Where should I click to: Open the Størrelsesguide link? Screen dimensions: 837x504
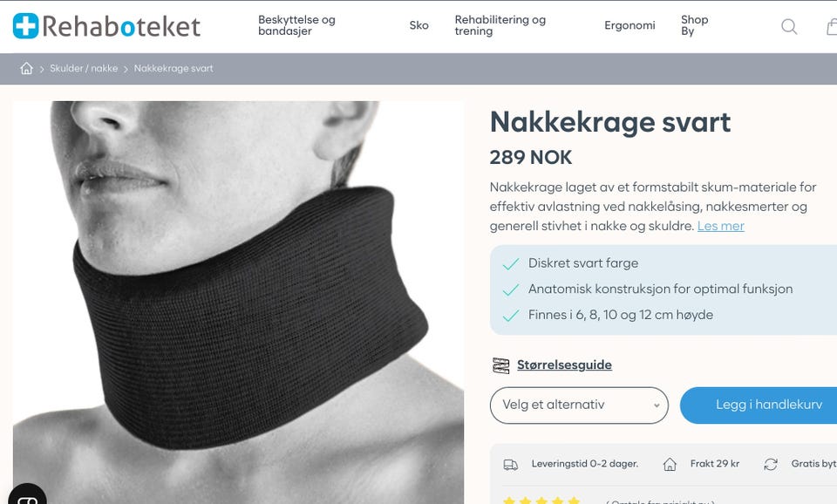tap(564, 365)
